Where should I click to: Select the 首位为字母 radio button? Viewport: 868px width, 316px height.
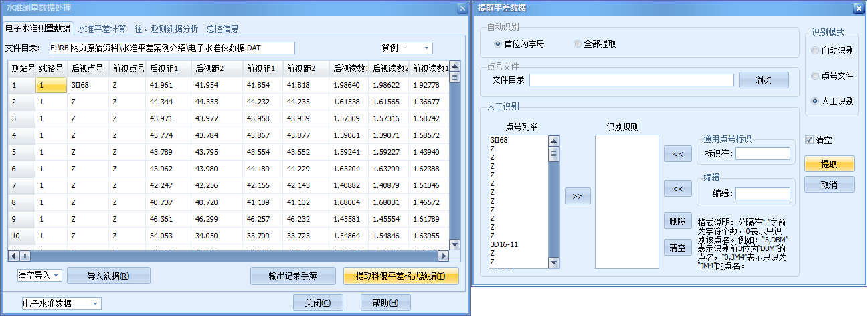pos(497,44)
